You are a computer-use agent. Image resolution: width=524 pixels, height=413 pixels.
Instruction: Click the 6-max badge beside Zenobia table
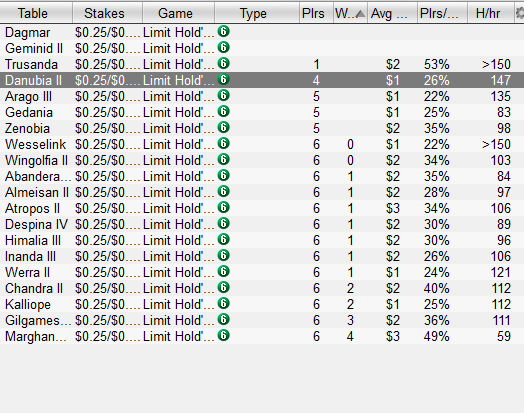pos(223,128)
